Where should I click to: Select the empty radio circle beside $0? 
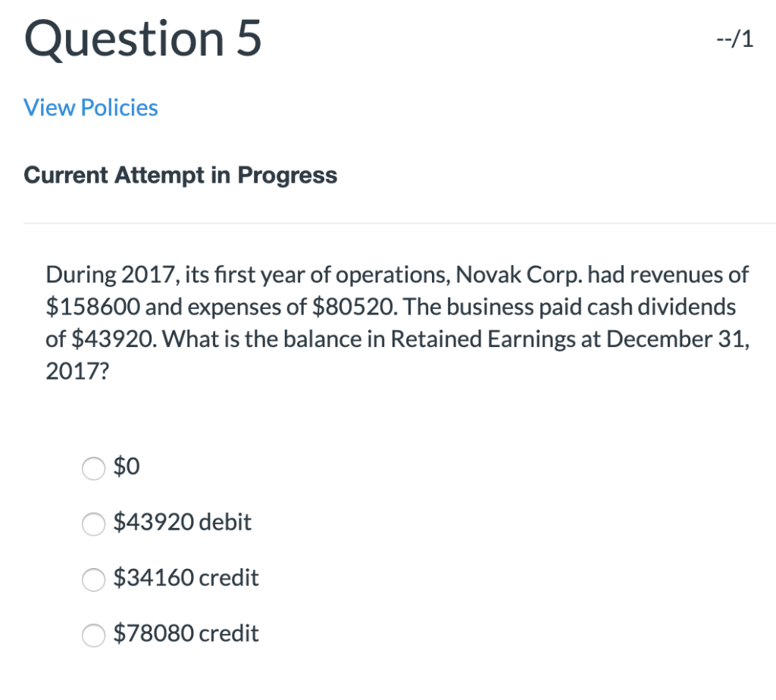click(93, 468)
